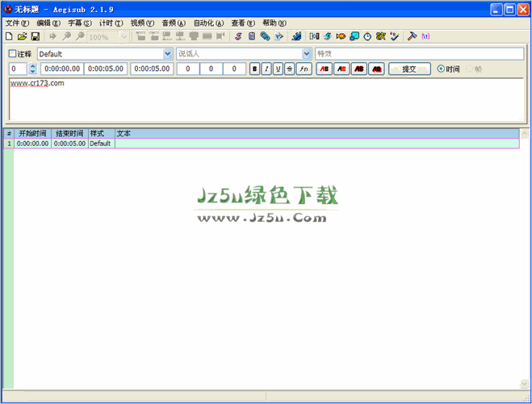
Task: Toggle bold formatting button B
Action: [254, 69]
